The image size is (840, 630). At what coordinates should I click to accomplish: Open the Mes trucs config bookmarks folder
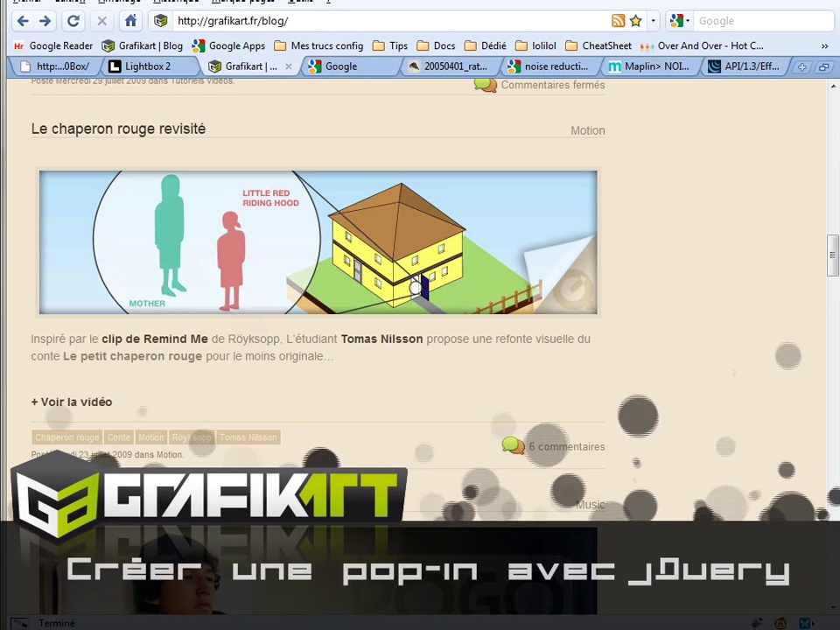pyautogui.click(x=318, y=45)
